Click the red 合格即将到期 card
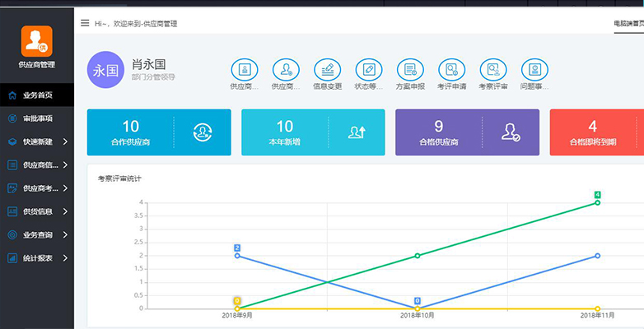 pos(597,132)
